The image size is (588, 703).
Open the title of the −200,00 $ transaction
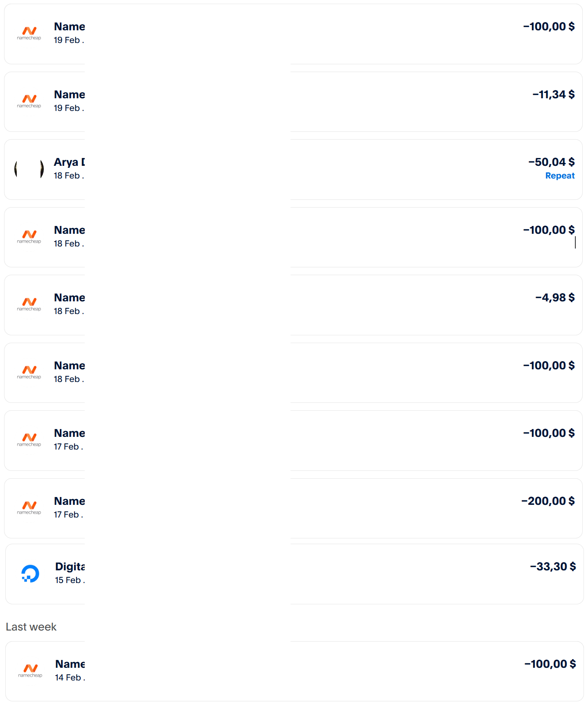[69, 501]
